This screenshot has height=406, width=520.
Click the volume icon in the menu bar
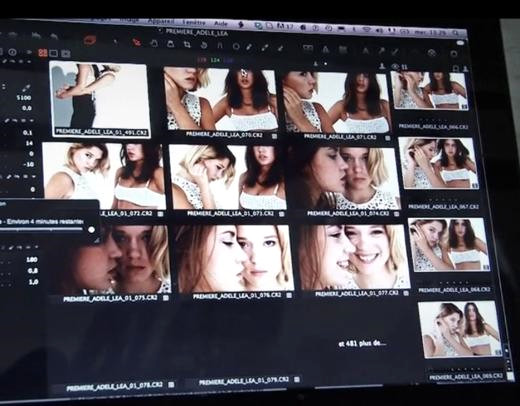(379, 30)
